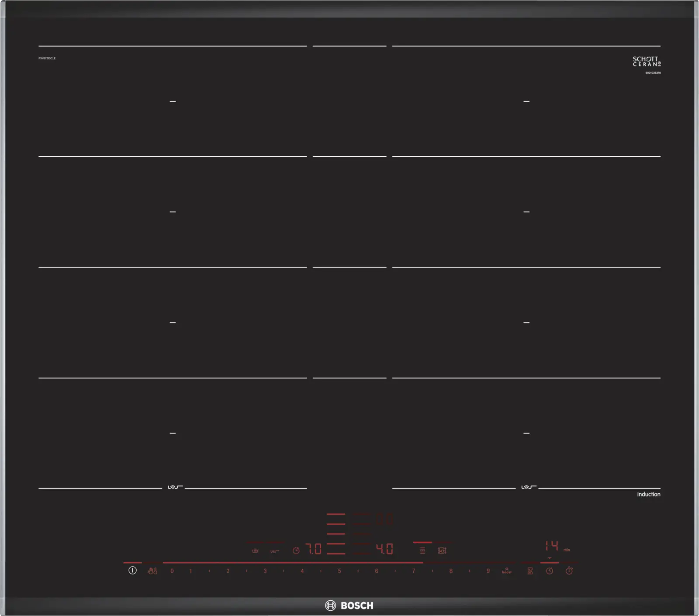Tap the main power on/off symbol
This screenshot has height=616, width=699.
pos(133,570)
